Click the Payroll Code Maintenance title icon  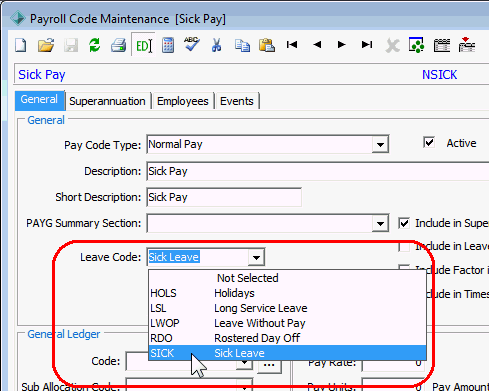click(x=18, y=18)
